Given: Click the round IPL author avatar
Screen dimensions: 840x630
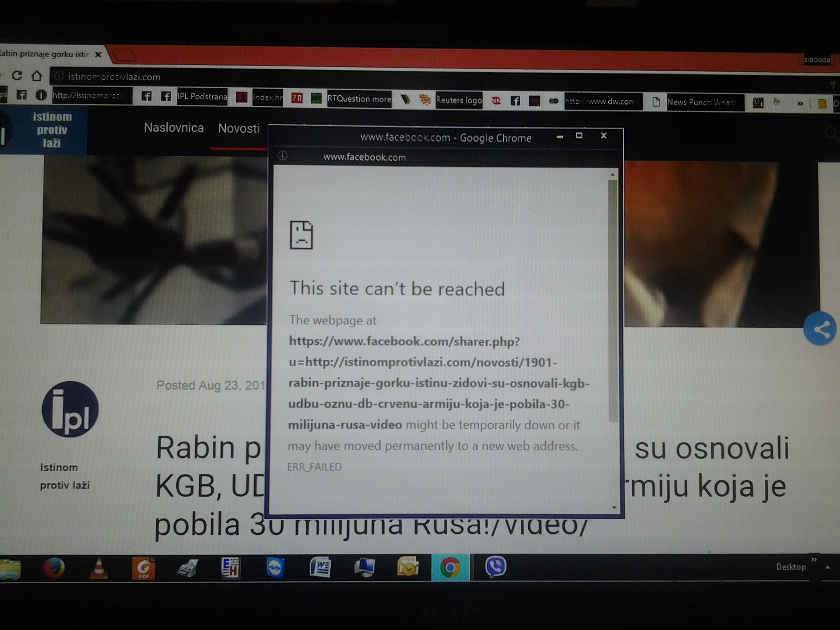Looking at the screenshot, I should [x=70, y=409].
